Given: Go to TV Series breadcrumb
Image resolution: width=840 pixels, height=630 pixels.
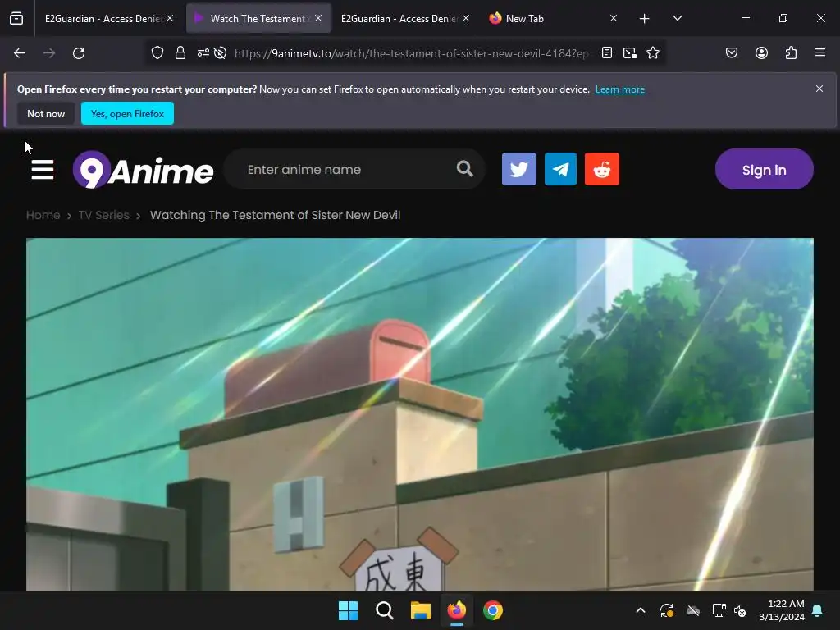Looking at the screenshot, I should tap(104, 216).
